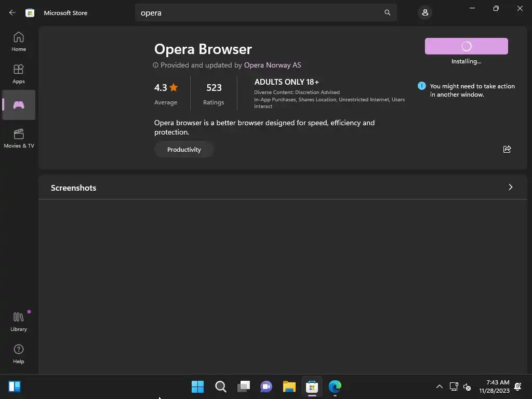Image resolution: width=532 pixels, height=399 pixels.
Task: Click the Microsoft Store logo icon
Action: pos(30,13)
